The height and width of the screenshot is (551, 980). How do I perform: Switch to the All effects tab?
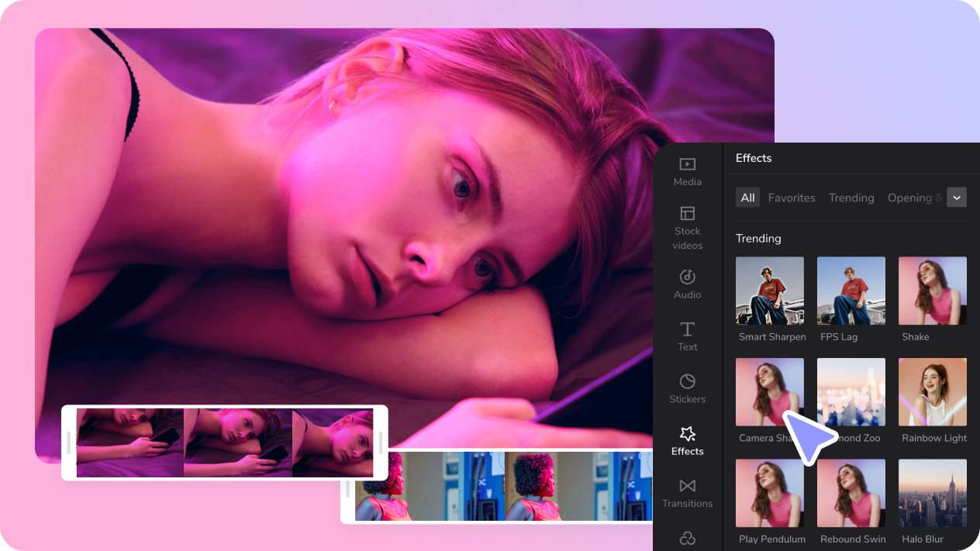pyautogui.click(x=747, y=198)
